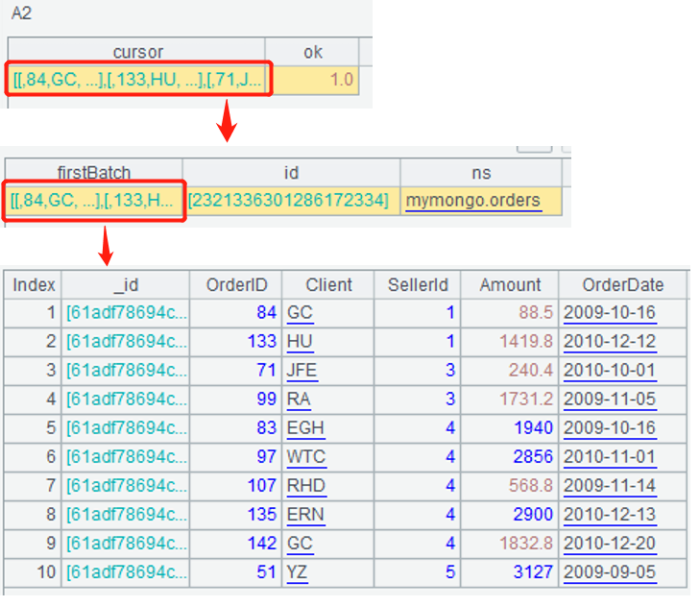Screen dimensions: 700x606
Task: Click the SellerId column header
Action: pyautogui.click(x=418, y=284)
